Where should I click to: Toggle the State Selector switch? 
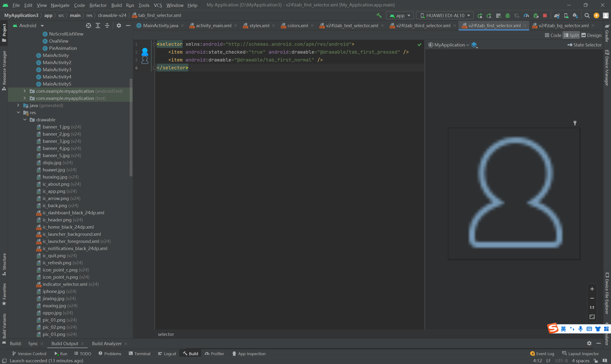570,45
